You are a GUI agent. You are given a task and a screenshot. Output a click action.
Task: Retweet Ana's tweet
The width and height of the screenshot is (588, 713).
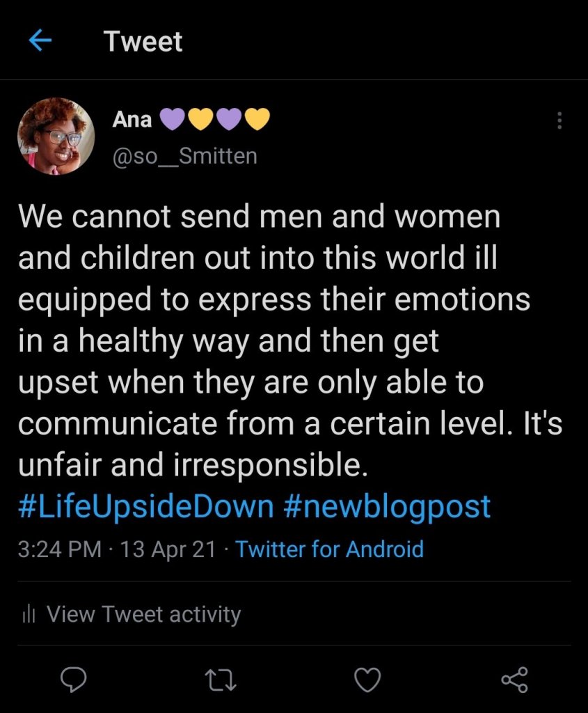click(222, 679)
